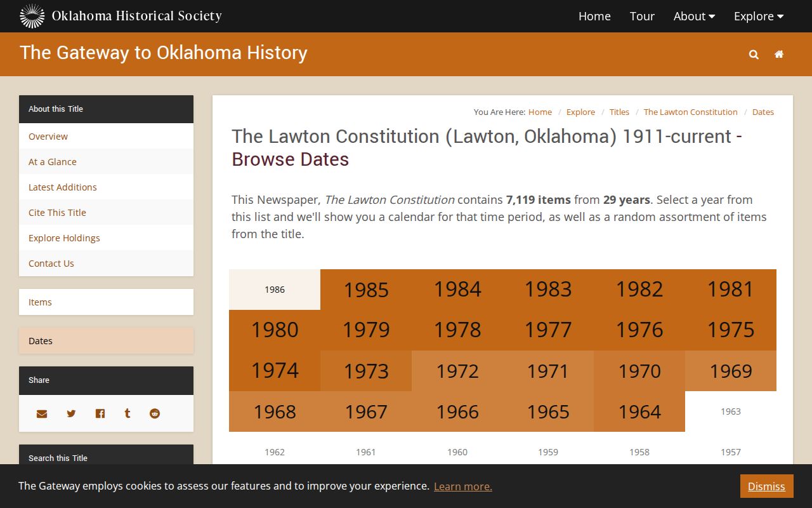812x508 pixels.
Task: Browse the year 1981 tile
Action: (x=731, y=290)
